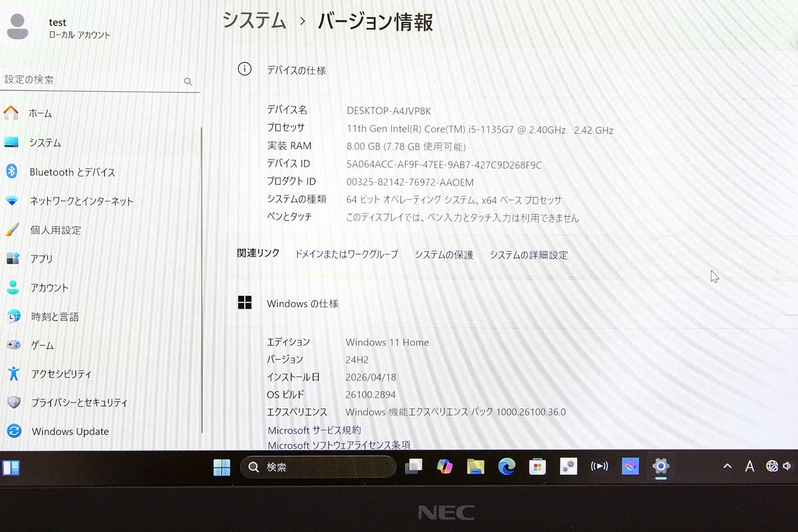Collapse the Windows の仕様 section header
This screenshot has width=798, height=532.
512,303
